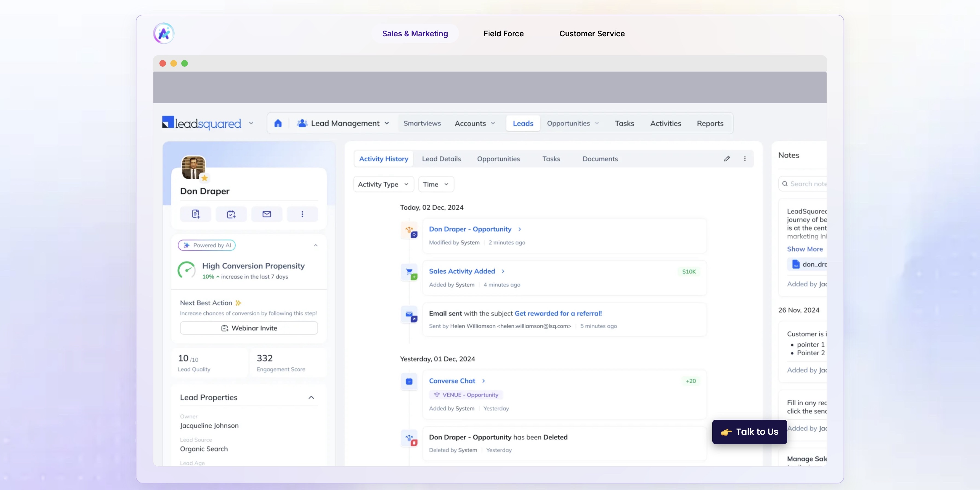Click the Converse Chat checkbox icon
Screen dimensions: 980x490
409,381
